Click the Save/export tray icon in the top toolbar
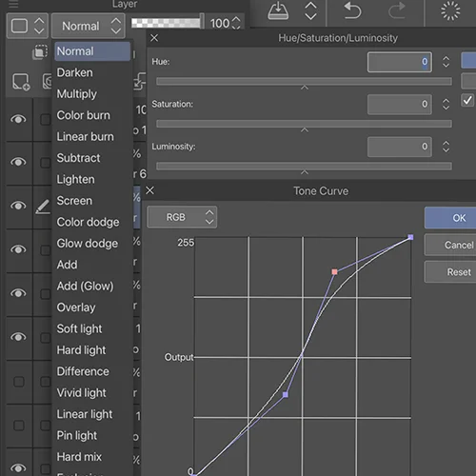The width and height of the screenshot is (476, 476). (278, 11)
